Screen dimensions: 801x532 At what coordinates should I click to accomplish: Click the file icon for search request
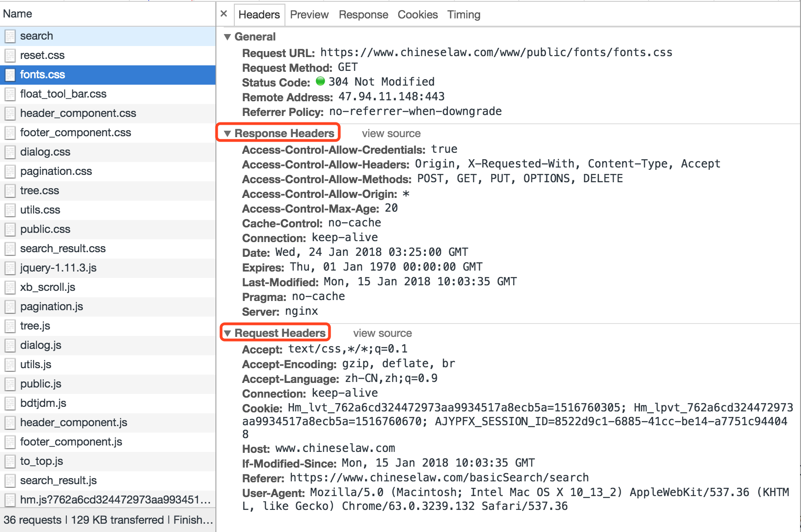(10, 36)
